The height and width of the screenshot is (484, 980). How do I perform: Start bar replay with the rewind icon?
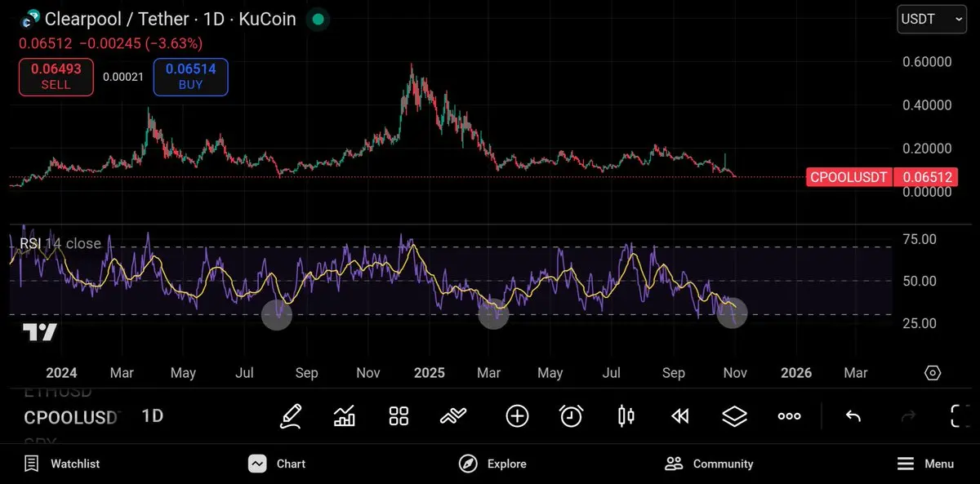[x=679, y=416]
